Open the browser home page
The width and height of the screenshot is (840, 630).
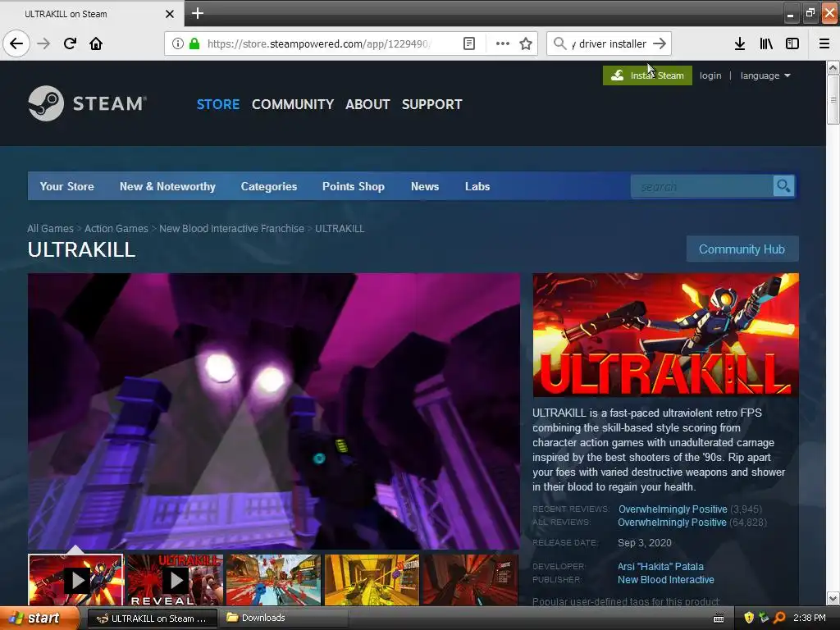(96, 43)
